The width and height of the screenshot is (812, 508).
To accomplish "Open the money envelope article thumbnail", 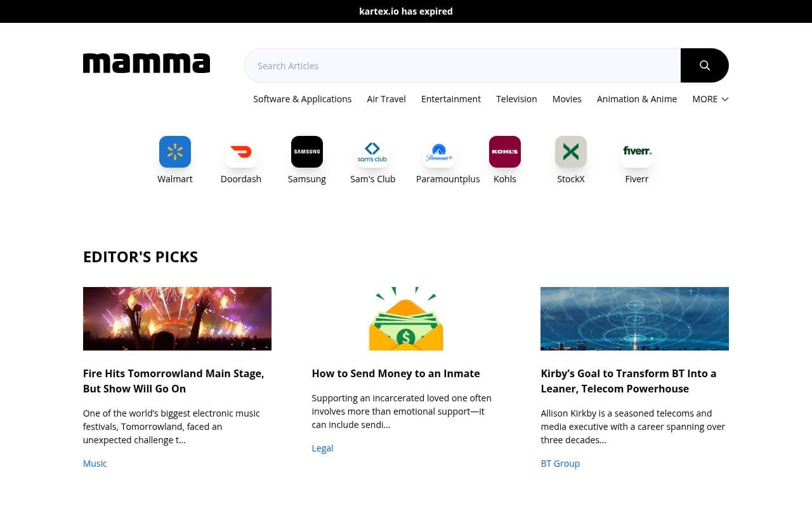I will (406, 319).
